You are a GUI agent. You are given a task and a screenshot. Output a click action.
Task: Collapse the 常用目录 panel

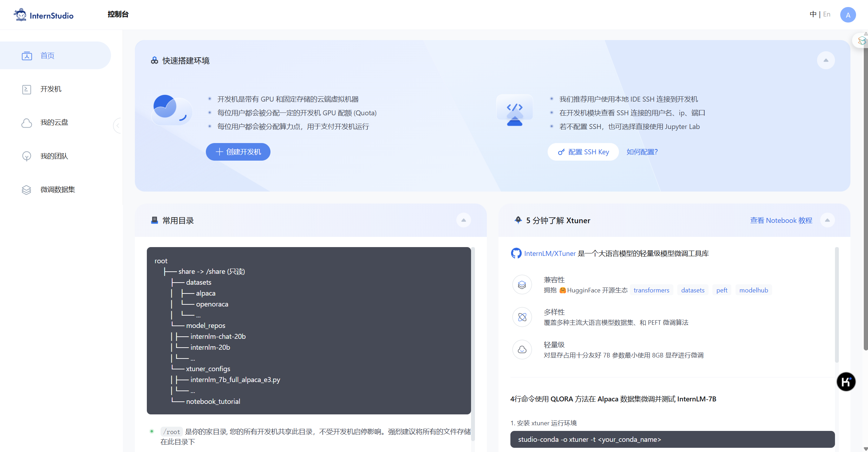click(463, 220)
